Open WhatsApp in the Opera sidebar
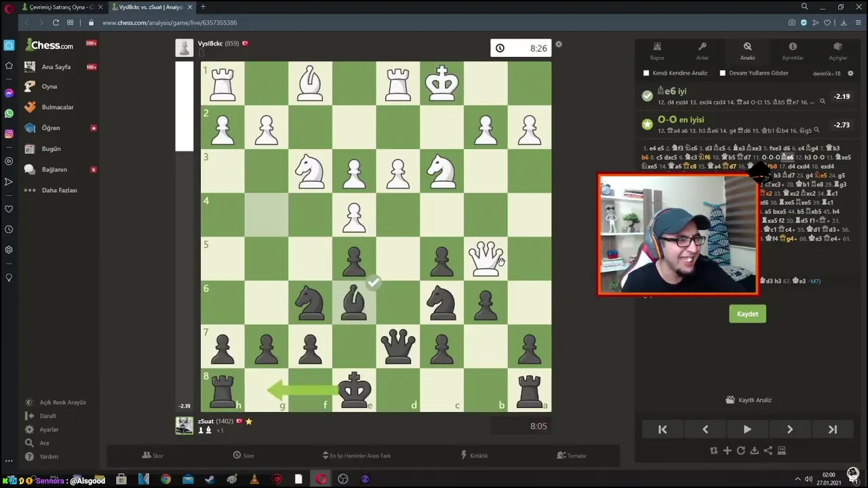The image size is (868, 488). click(x=9, y=113)
